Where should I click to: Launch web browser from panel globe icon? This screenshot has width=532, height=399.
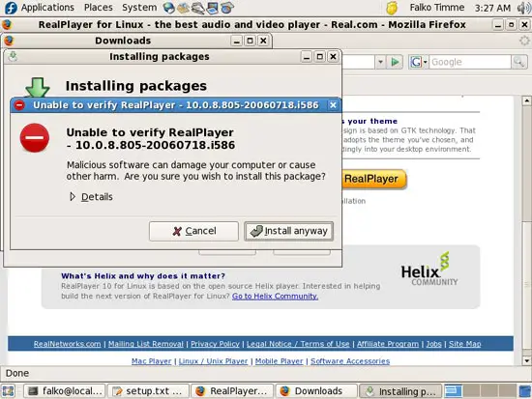168,8
